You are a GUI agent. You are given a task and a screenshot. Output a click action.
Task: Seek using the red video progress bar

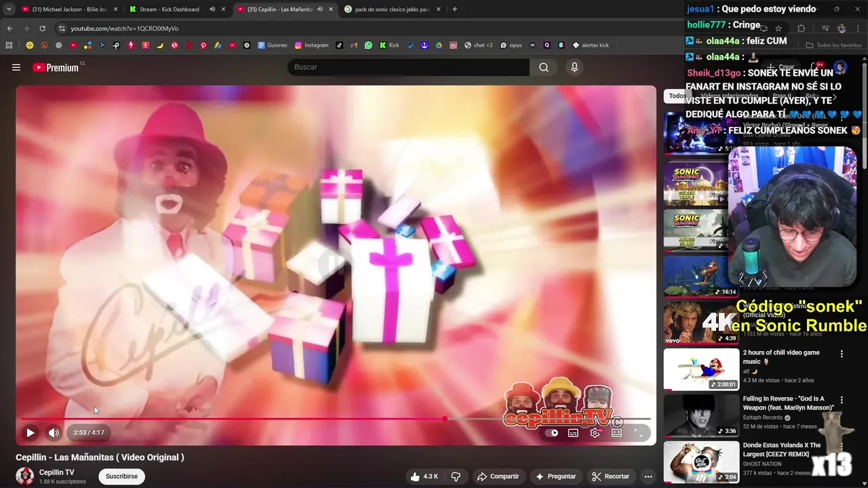click(336, 419)
